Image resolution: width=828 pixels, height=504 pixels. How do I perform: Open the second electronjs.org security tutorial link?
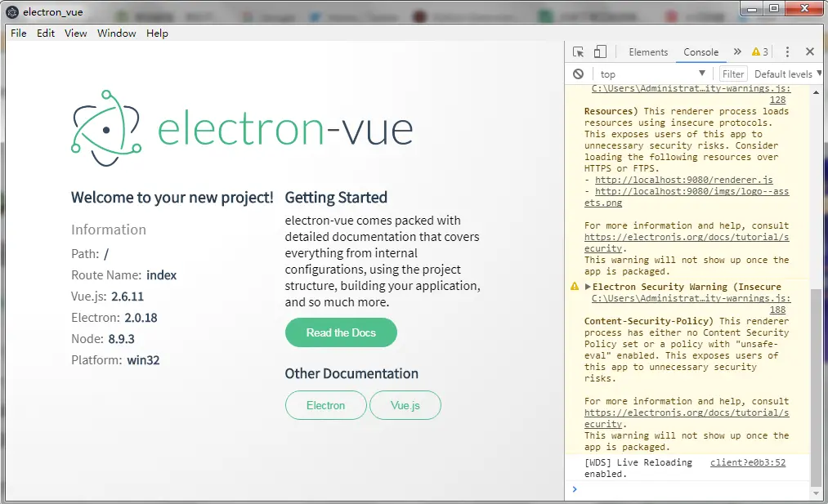[x=687, y=418]
